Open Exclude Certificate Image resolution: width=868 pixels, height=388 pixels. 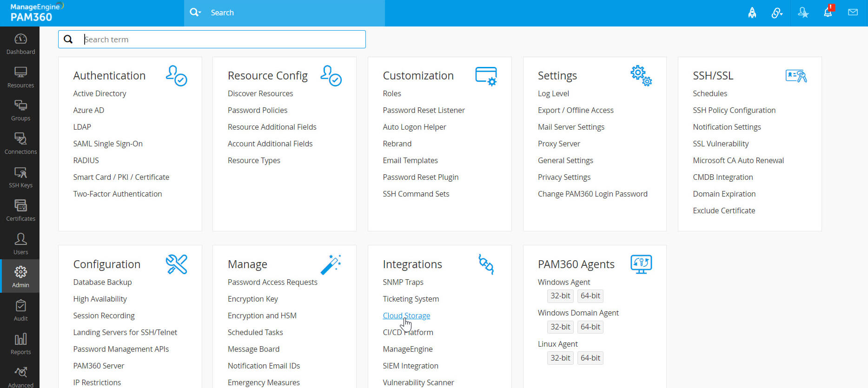[724, 210]
